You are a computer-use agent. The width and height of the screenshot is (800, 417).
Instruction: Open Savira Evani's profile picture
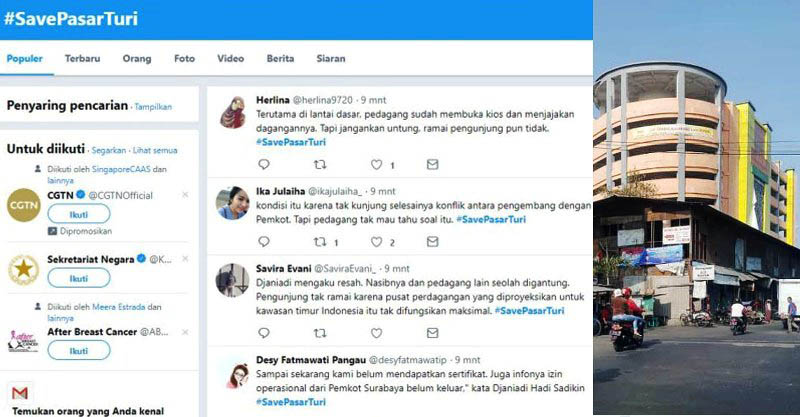233,280
